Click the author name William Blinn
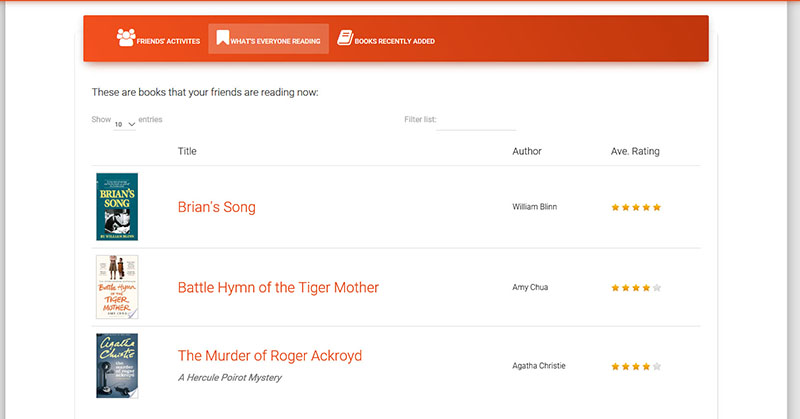 tap(534, 207)
